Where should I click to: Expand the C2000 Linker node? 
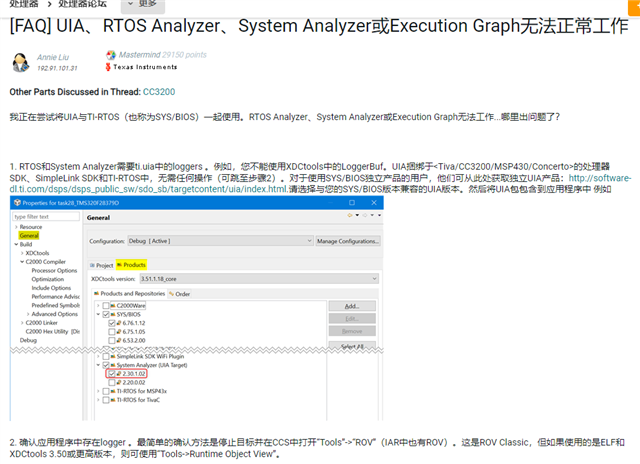pyautogui.click(x=22, y=323)
